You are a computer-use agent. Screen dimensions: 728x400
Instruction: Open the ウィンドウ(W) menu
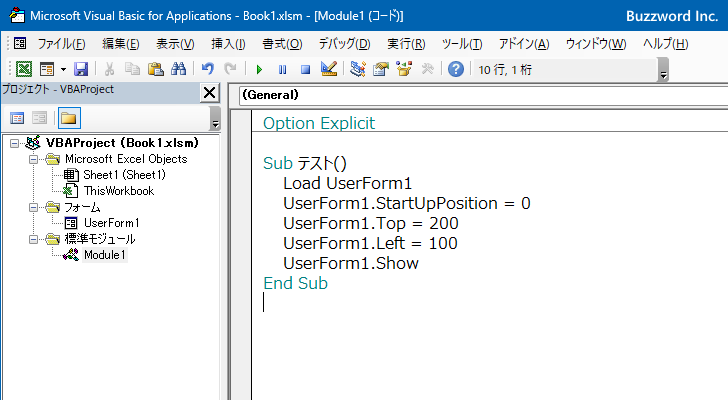tap(596, 44)
